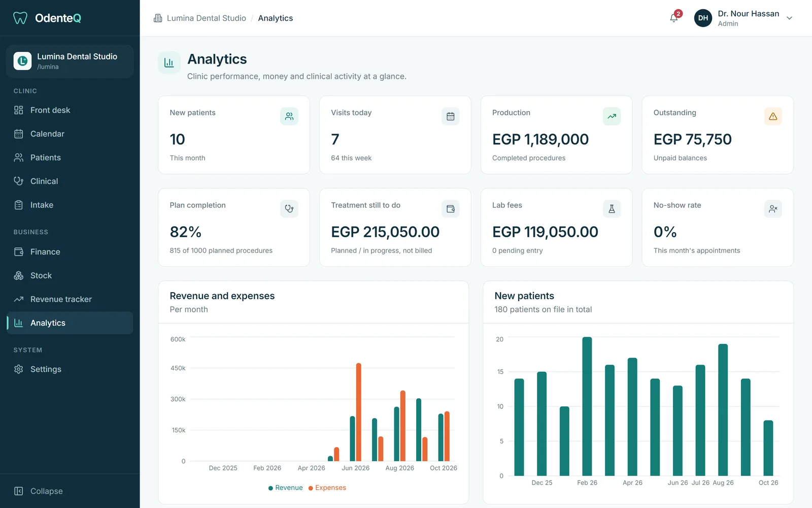This screenshot has height=508, width=812.
Task: Click the tallest orange expenses bar
Action: pyautogui.click(x=359, y=412)
